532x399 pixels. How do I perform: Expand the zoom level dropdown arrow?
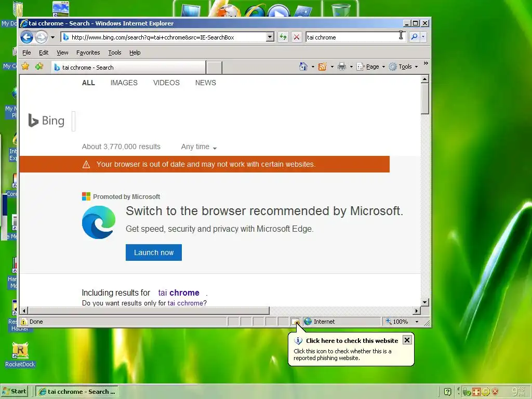click(417, 322)
